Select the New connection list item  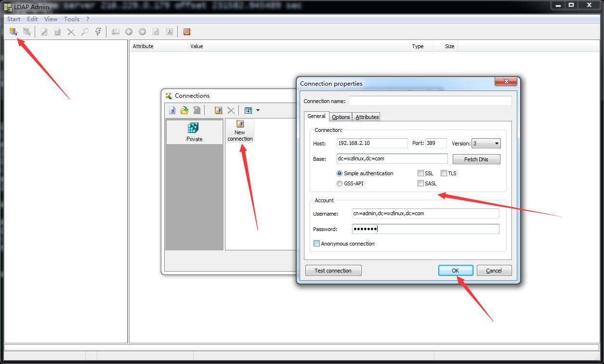(240, 131)
